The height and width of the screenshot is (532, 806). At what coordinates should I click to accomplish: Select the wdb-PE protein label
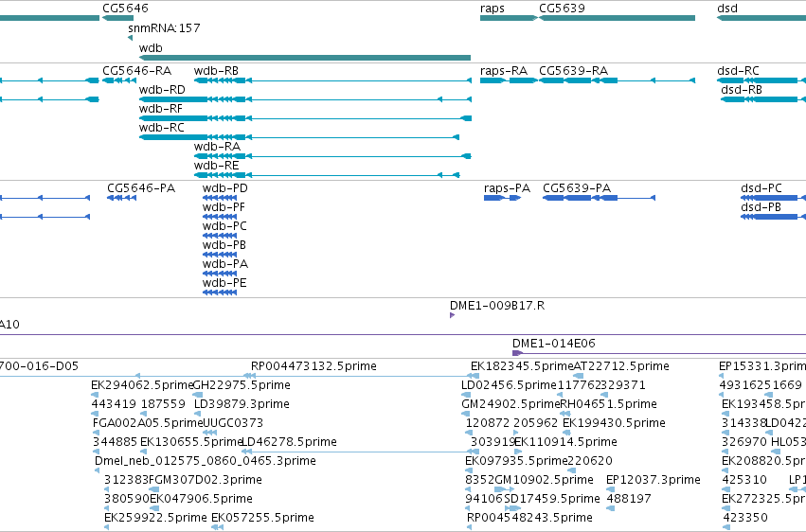224,283
